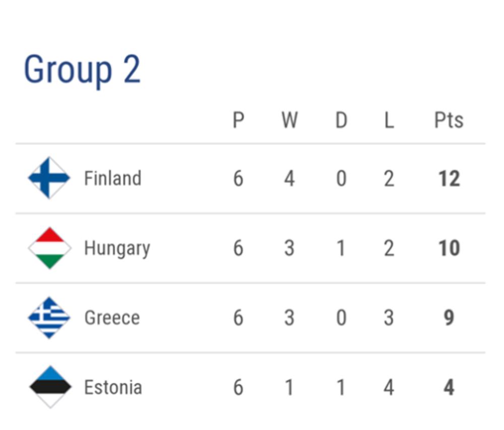Image resolution: width=504 pixels, height=430 pixels.
Task: Click the Group 2 heading
Action: (x=82, y=69)
